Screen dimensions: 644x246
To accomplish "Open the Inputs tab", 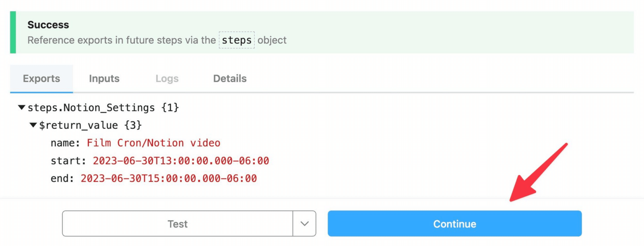I will (x=104, y=79).
